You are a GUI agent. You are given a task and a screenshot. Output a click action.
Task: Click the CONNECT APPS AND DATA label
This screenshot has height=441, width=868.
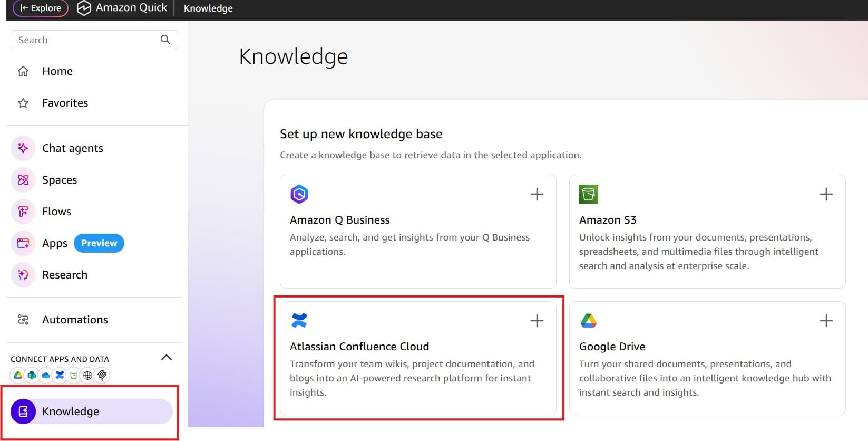pyautogui.click(x=60, y=359)
